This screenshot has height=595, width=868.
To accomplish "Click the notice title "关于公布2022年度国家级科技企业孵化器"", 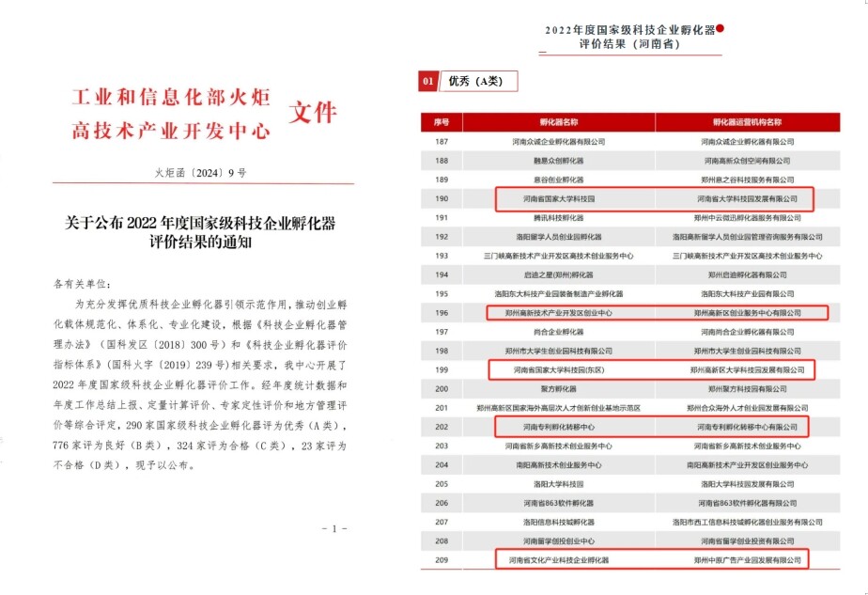I will (x=200, y=223).
